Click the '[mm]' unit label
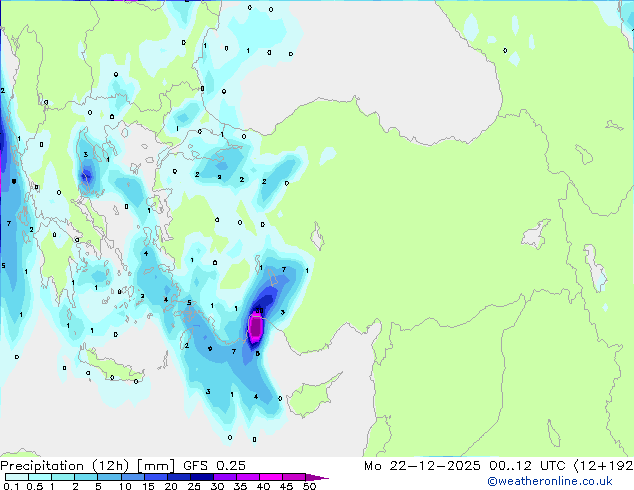Viewport: 634px width, 490px height. click(156, 466)
